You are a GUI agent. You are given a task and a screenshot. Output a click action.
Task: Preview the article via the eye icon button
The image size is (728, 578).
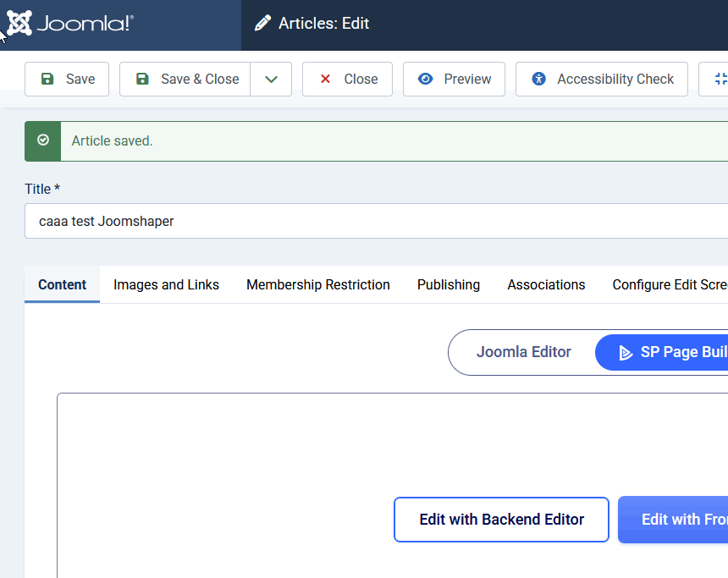454,79
